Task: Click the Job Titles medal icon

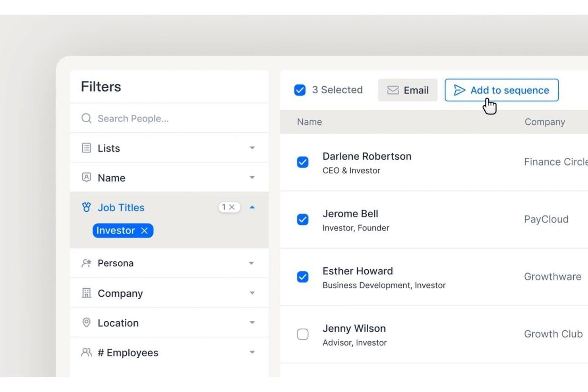Action: pyautogui.click(x=86, y=207)
